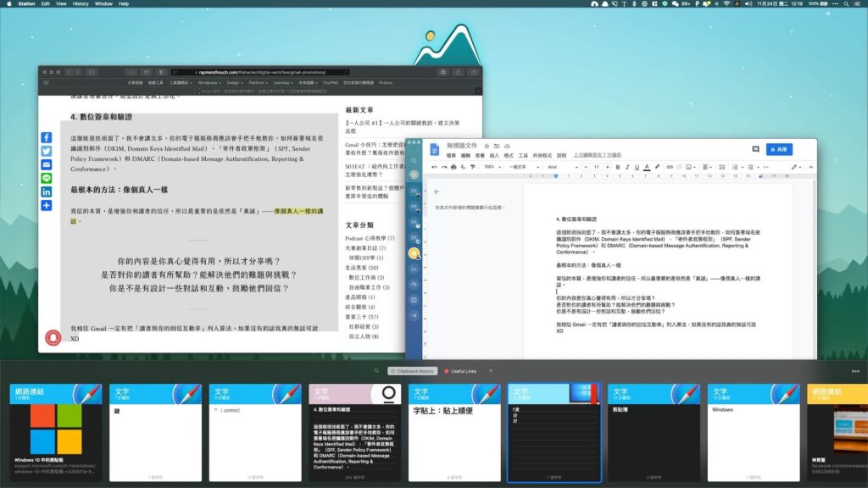Decrease font size with minus button
Screen dimensions: 868x488
point(585,167)
